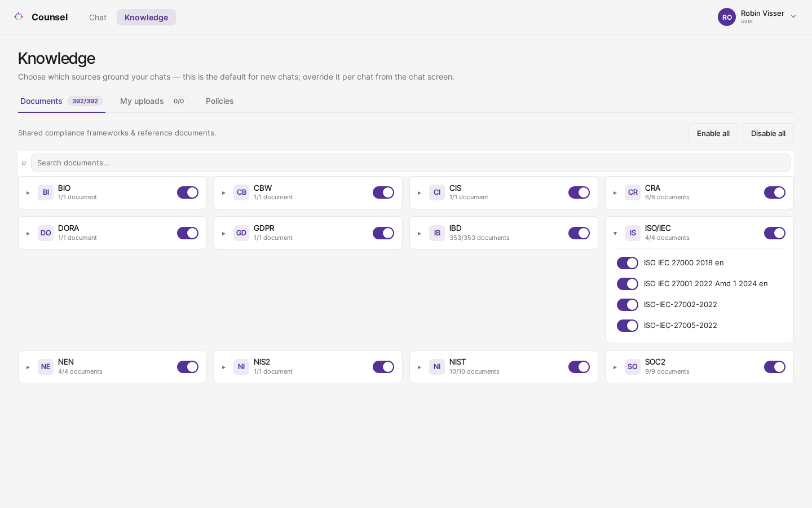Click the ISO IEC 27001 2022 Amd 1 2024 en label
Screen dimensions: 812x508
click(x=706, y=284)
